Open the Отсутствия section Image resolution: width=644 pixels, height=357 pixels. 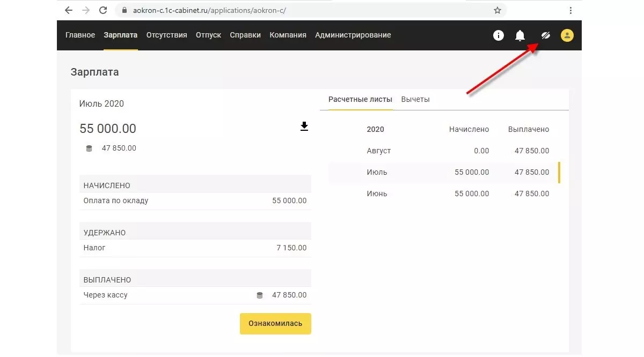[x=166, y=35]
